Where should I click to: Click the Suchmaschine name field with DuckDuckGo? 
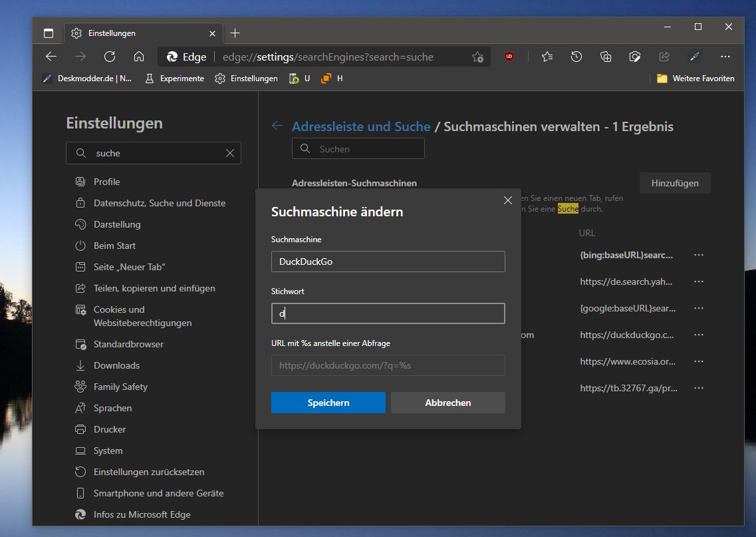pyautogui.click(x=388, y=262)
